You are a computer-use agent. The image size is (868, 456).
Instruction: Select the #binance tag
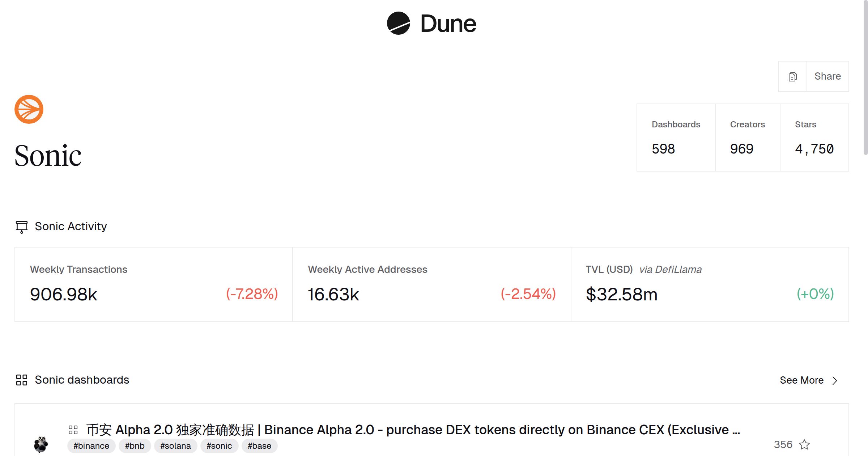(91, 446)
